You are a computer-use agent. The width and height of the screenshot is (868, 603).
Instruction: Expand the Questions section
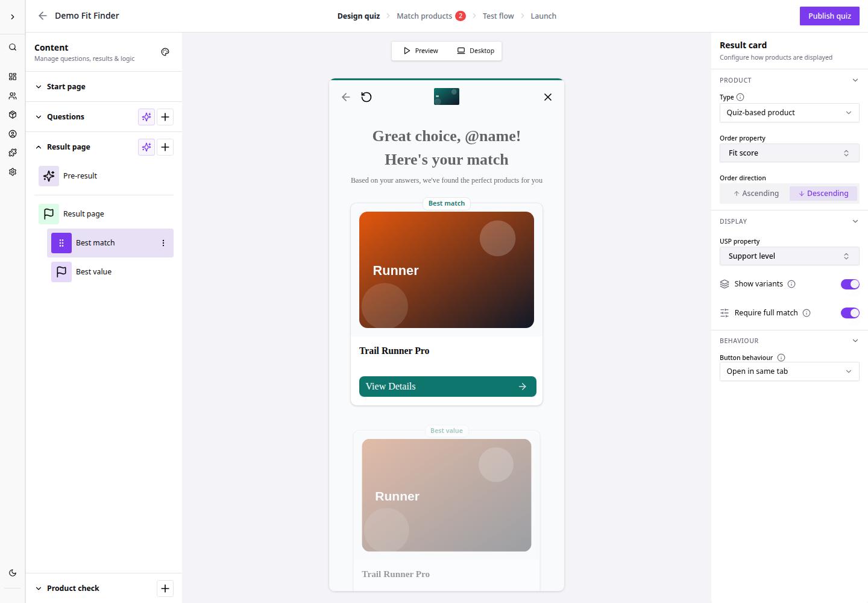39,117
